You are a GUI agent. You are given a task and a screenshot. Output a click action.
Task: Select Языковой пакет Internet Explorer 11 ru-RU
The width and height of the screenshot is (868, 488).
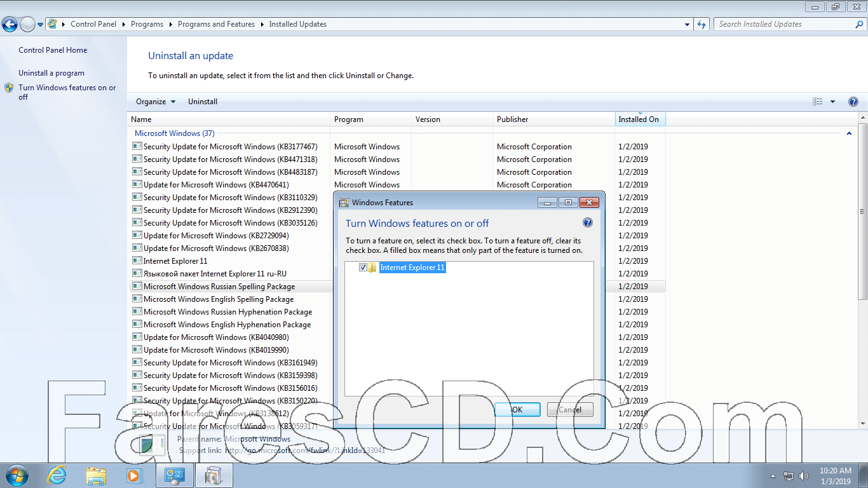click(x=215, y=274)
